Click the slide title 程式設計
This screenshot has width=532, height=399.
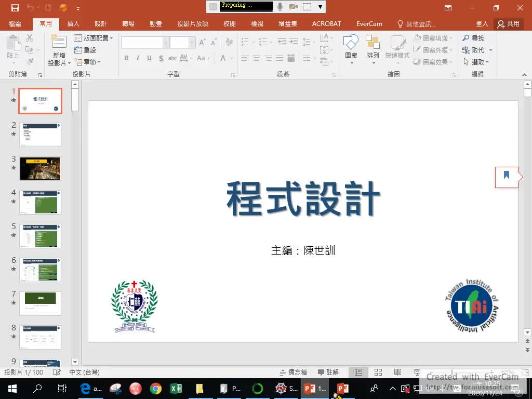(303, 198)
